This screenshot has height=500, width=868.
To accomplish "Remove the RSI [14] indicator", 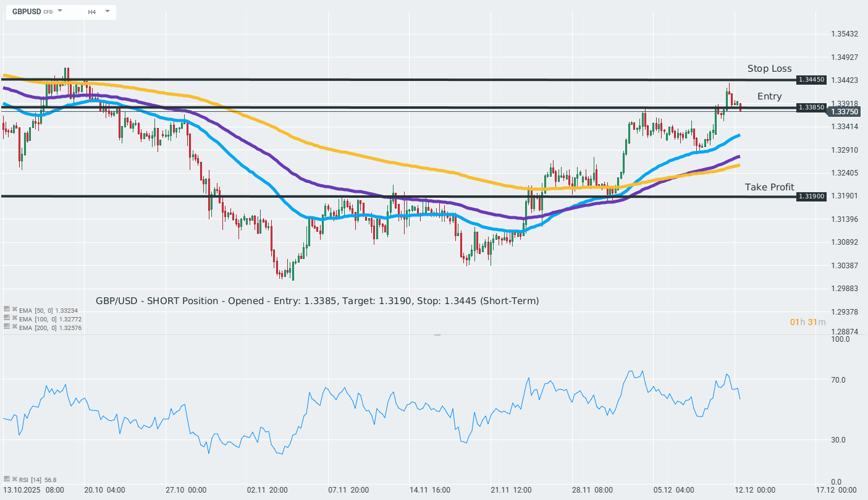I will point(14,479).
